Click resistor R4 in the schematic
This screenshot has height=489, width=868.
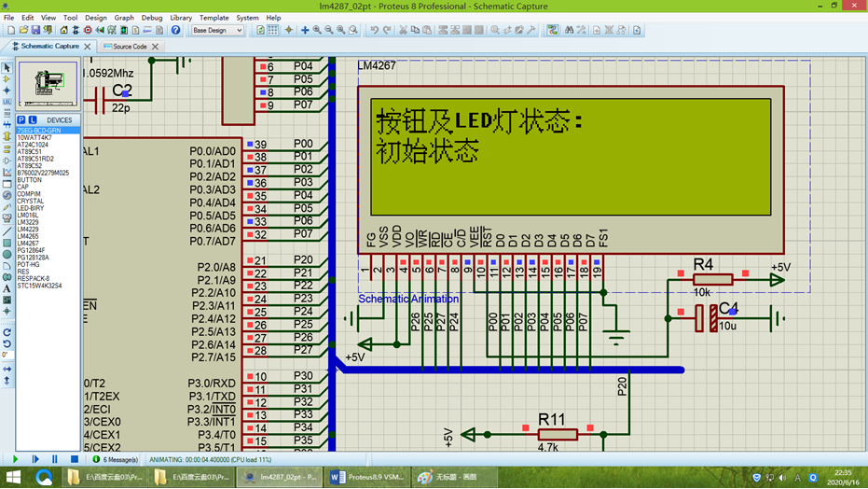[712, 279]
